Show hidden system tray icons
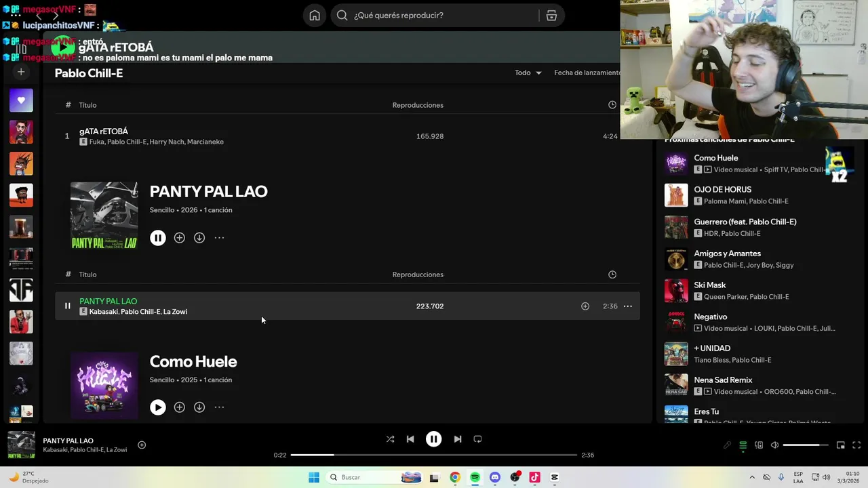Image resolution: width=868 pixels, height=488 pixels. coord(751,477)
